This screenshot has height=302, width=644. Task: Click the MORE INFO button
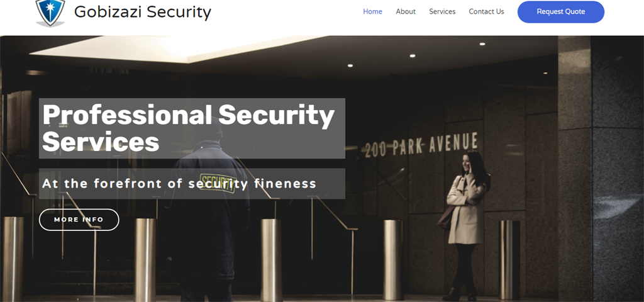click(x=79, y=220)
